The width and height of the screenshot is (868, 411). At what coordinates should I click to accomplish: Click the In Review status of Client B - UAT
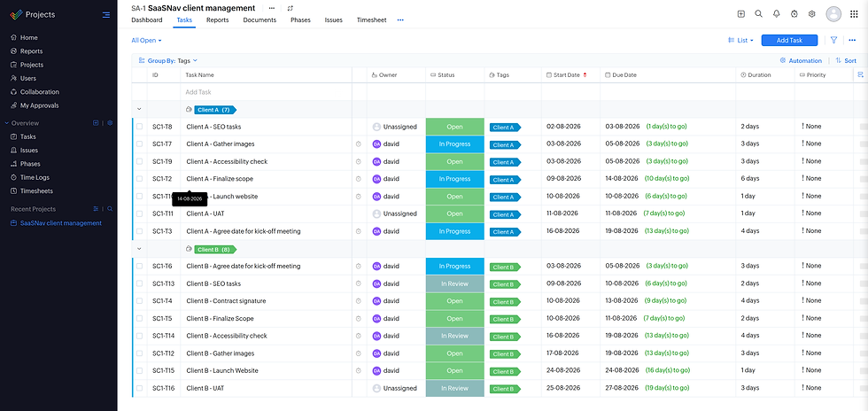(454, 388)
